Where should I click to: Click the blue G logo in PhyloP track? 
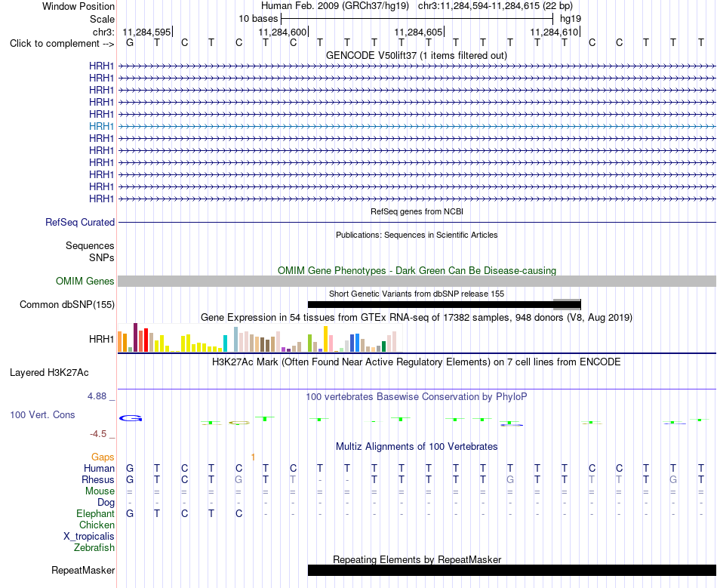[131, 418]
